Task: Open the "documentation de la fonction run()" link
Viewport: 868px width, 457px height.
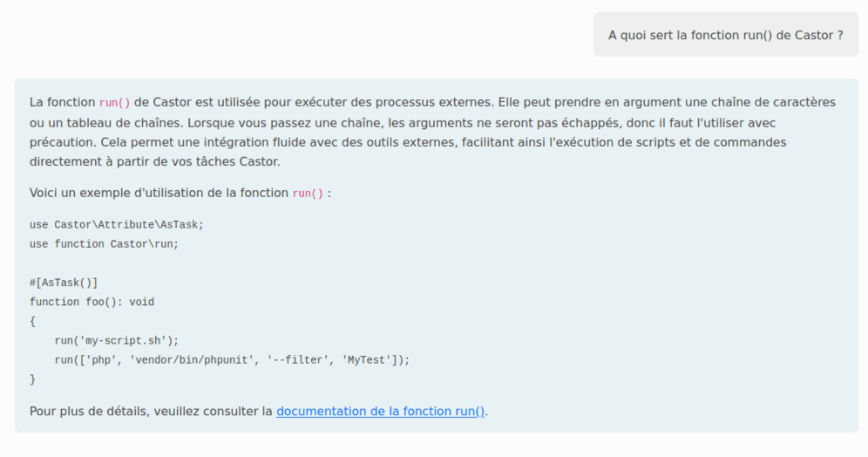Action: (x=381, y=411)
